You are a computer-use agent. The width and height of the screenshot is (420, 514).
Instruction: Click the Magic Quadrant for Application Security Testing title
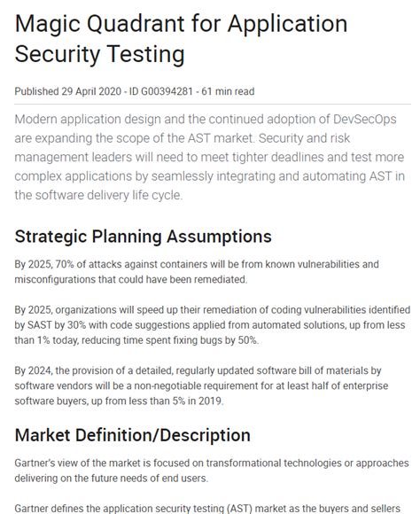click(x=181, y=39)
